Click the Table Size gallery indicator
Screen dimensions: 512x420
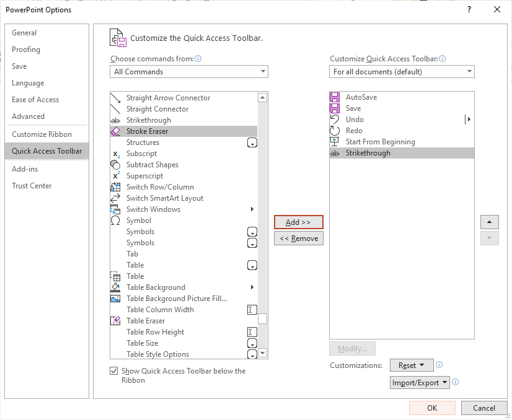pos(252,343)
